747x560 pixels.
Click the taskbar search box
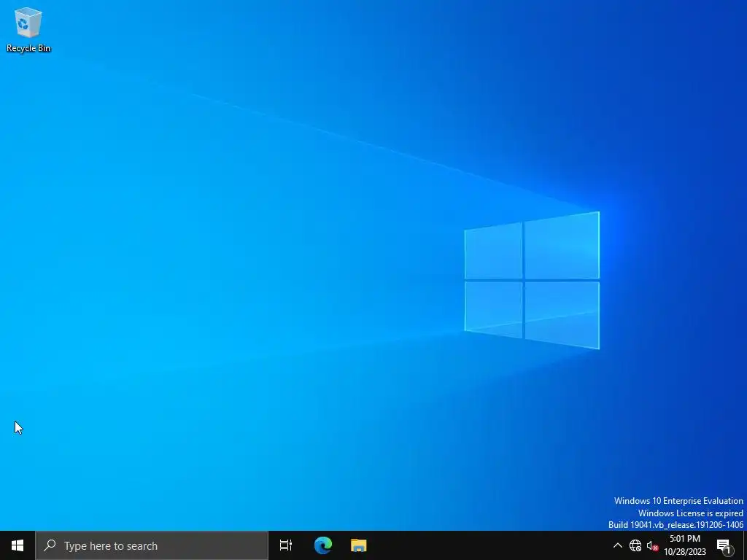(152, 545)
